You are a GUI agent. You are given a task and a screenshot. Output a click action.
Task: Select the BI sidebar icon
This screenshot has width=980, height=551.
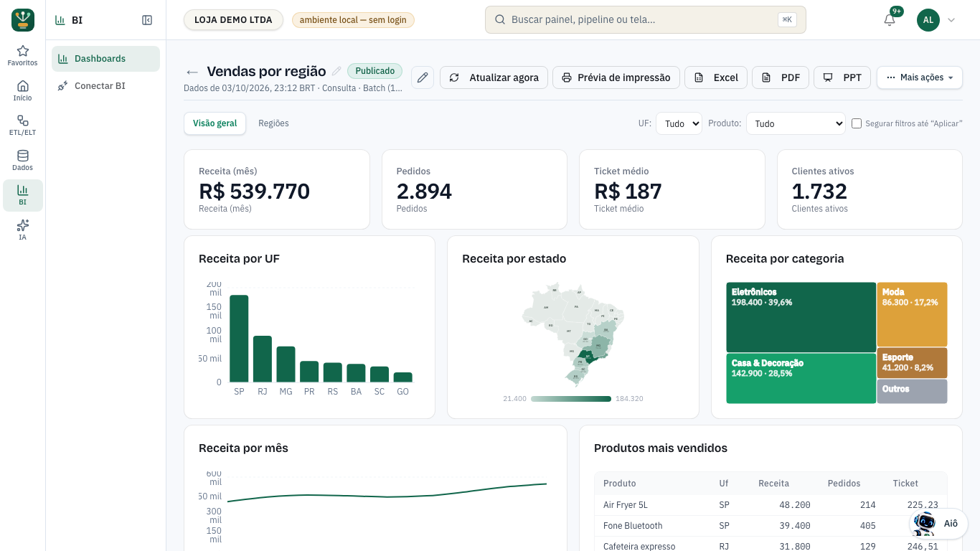[x=23, y=195]
